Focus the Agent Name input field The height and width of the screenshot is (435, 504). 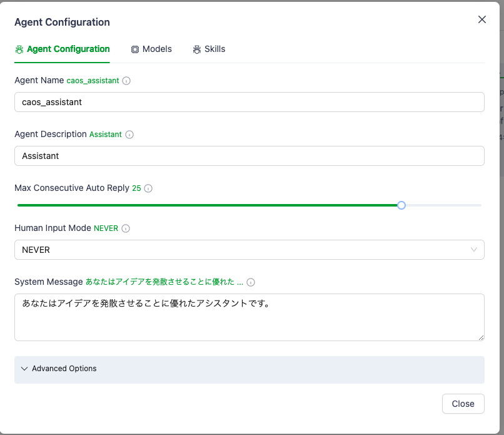249,102
